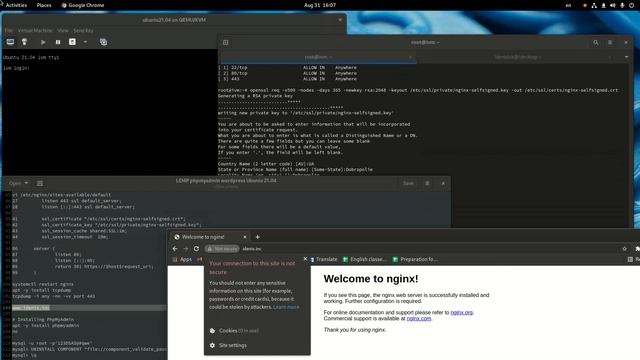Click the "lvm login:" prompt in VM console
This screenshot has height=360, width=640.
point(16,68)
